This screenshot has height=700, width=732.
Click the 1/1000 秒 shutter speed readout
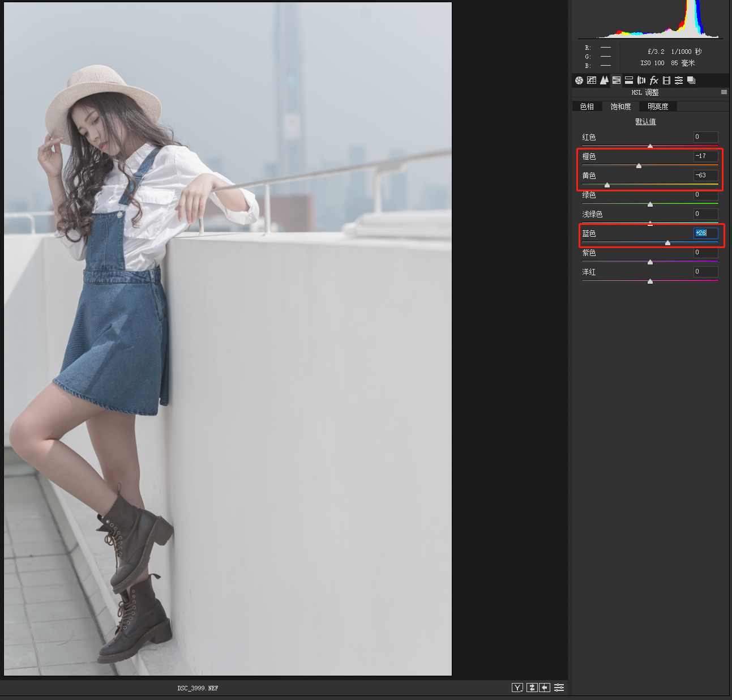point(686,52)
